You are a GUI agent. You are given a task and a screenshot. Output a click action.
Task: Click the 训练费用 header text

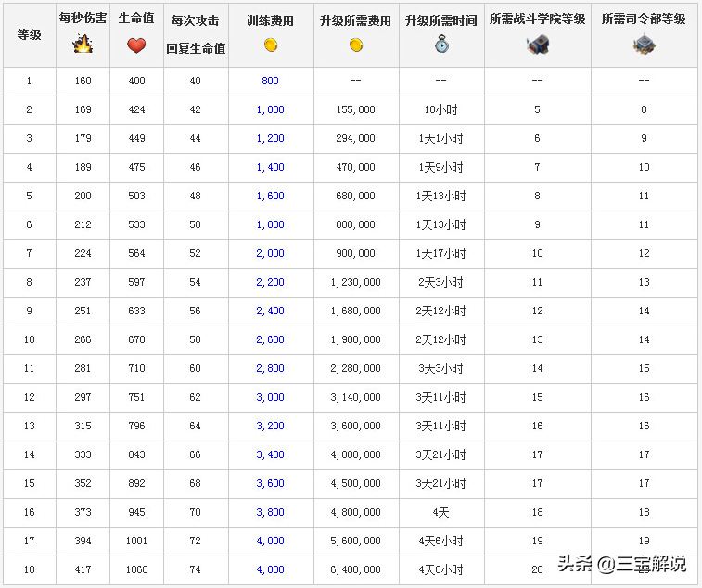coord(271,20)
